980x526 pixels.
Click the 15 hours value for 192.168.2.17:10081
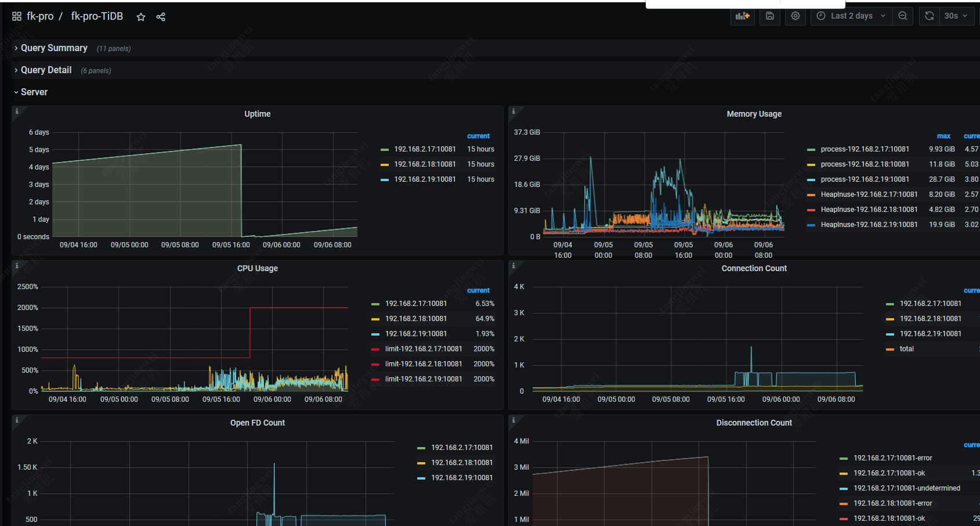(480, 149)
